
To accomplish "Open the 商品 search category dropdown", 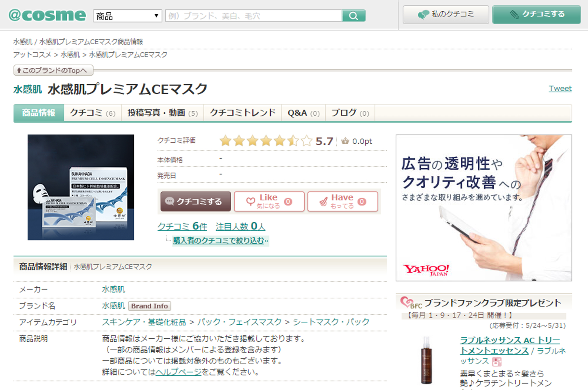I will [127, 16].
